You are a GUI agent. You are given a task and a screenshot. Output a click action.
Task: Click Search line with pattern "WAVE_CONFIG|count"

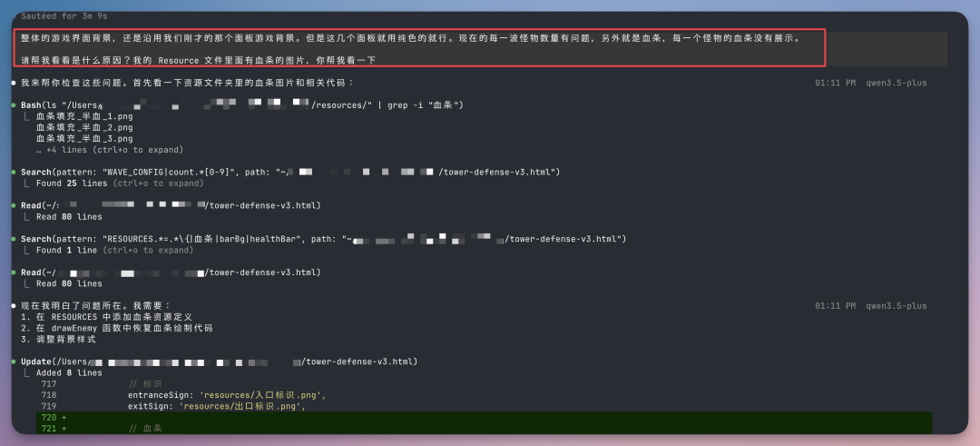[290, 172]
